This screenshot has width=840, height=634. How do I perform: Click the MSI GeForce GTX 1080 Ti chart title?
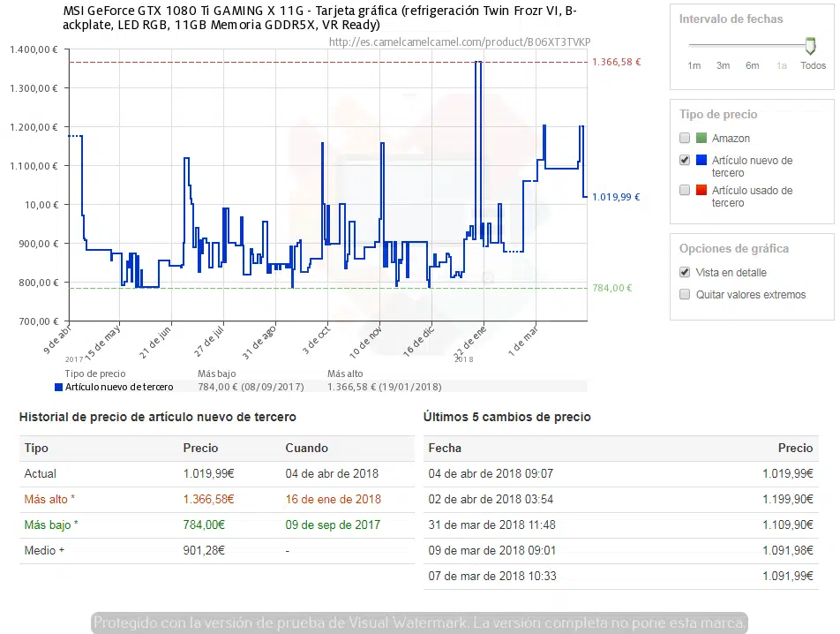click(x=319, y=18)
